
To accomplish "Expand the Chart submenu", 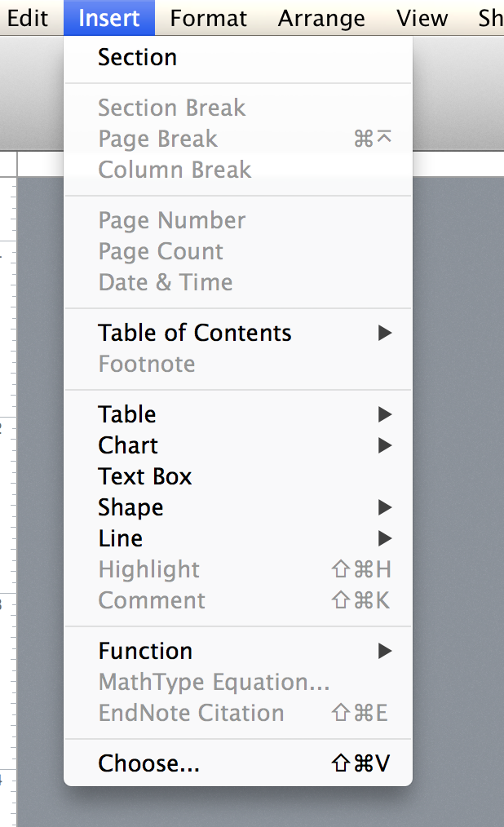I will (128, 445).
